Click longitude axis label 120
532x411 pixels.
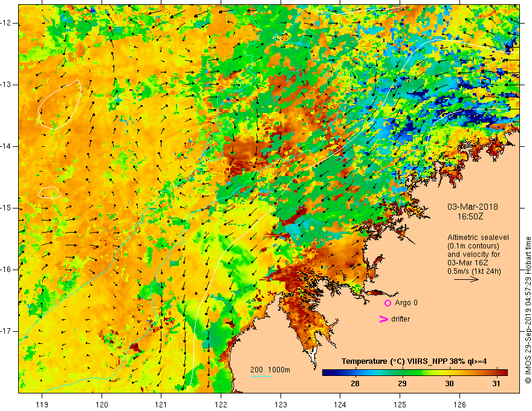[102, 404]
